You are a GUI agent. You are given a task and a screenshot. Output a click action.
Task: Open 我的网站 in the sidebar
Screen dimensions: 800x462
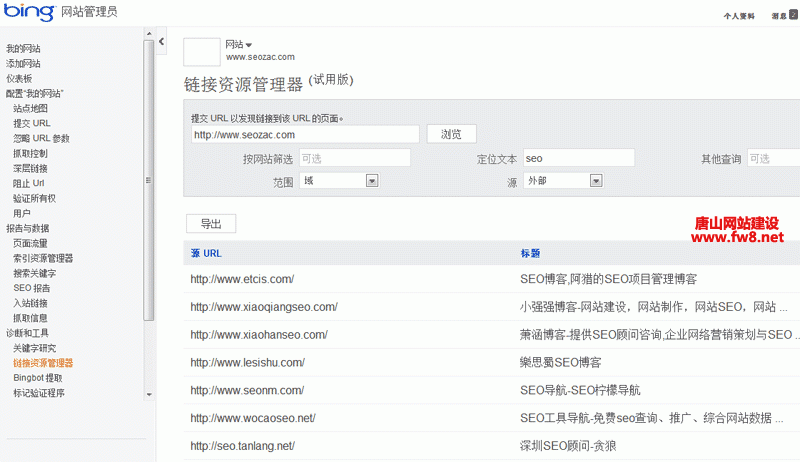tap(23, 48)
